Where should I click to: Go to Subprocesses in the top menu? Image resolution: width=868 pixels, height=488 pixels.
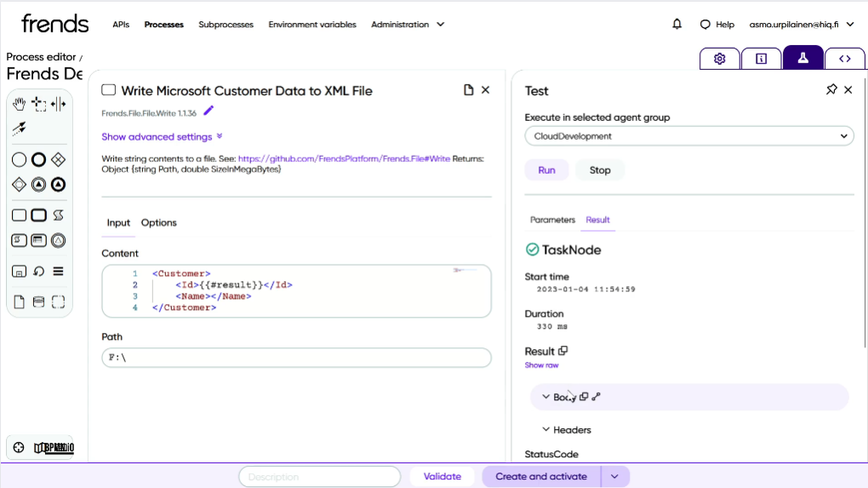226,25
